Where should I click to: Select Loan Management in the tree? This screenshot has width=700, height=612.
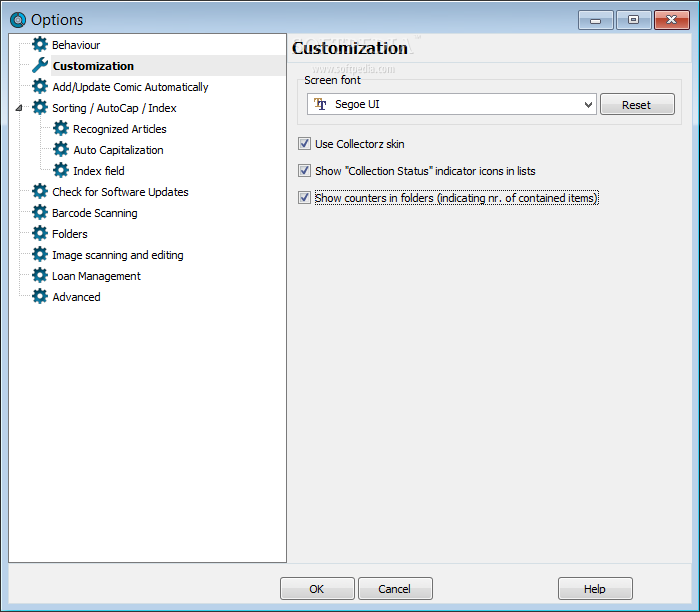tap(96, 276)
